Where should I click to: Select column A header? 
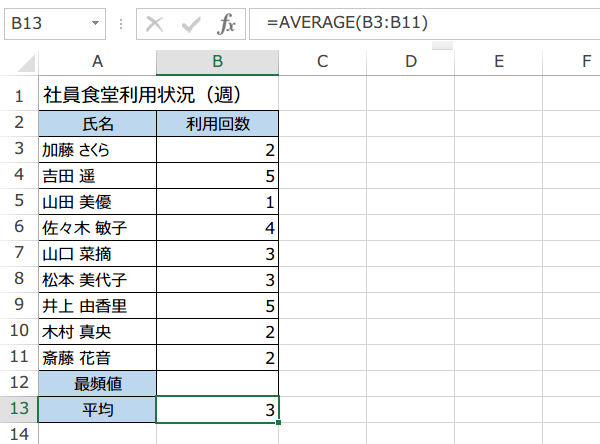tap(98, 62)
